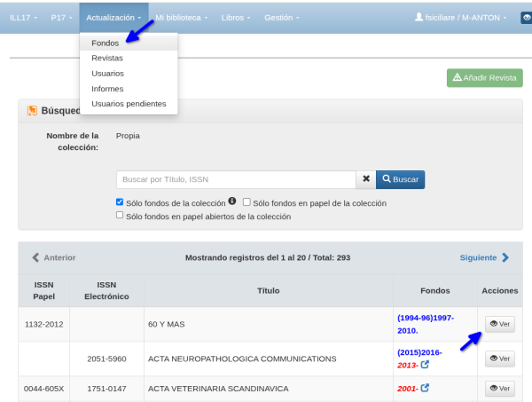Click Ver button for 60 Y MAS
The image size is (532, 402).
[x=500, y=325]
